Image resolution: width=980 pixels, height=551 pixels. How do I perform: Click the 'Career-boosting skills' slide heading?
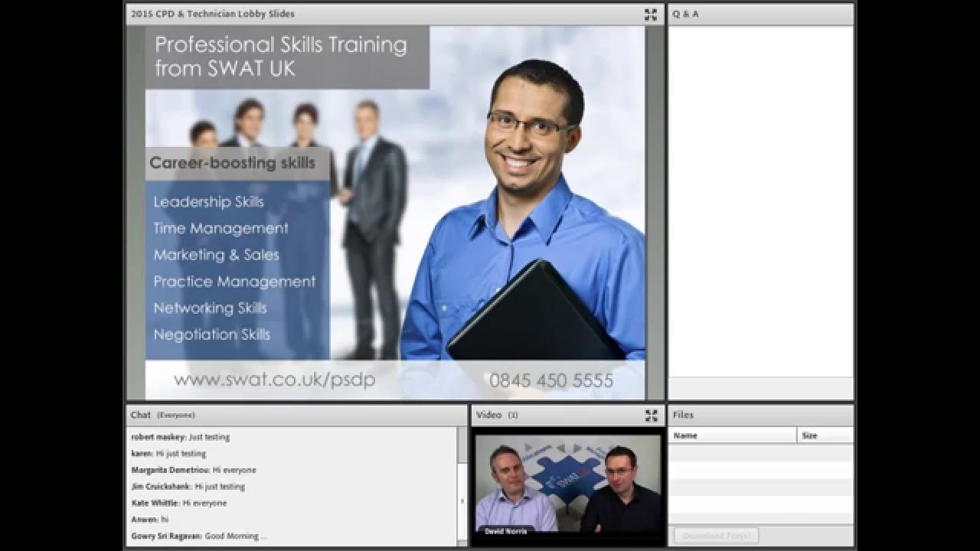(x=232, y=163)
